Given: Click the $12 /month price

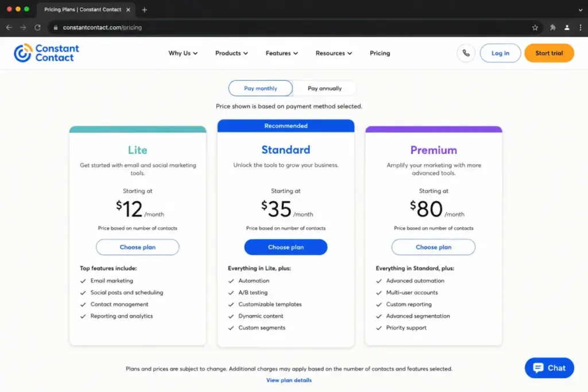Looking at the screenshot, I should (x=140, y=209).
